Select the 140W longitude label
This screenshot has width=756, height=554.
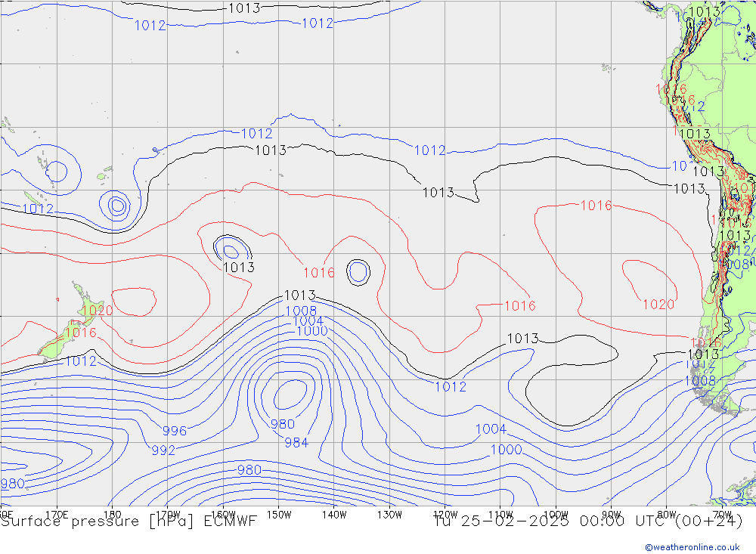click(334, 515)
